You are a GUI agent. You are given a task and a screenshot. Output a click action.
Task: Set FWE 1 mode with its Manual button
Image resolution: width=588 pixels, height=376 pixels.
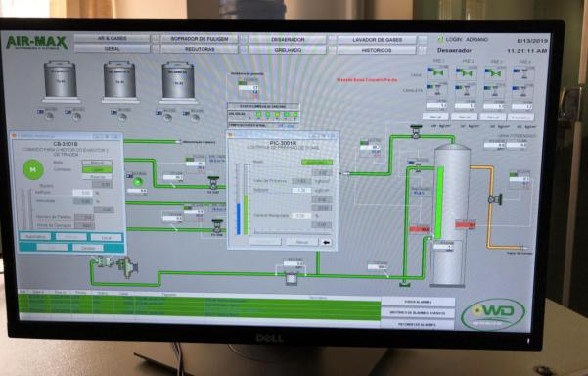click(435, 117)
